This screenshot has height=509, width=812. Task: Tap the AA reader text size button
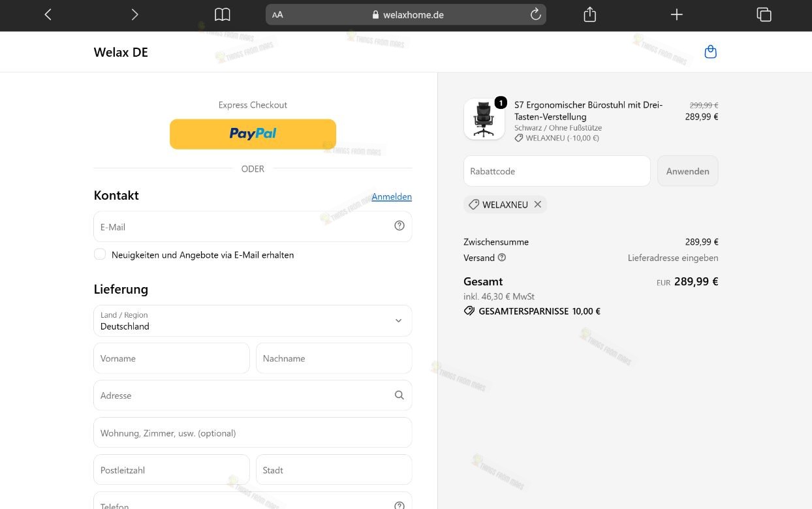point(277,15)
